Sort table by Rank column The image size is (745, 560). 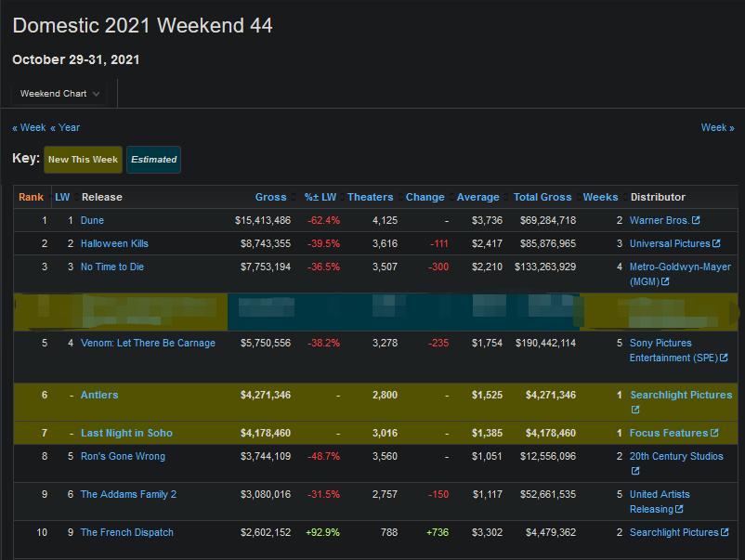pos(31,197)
